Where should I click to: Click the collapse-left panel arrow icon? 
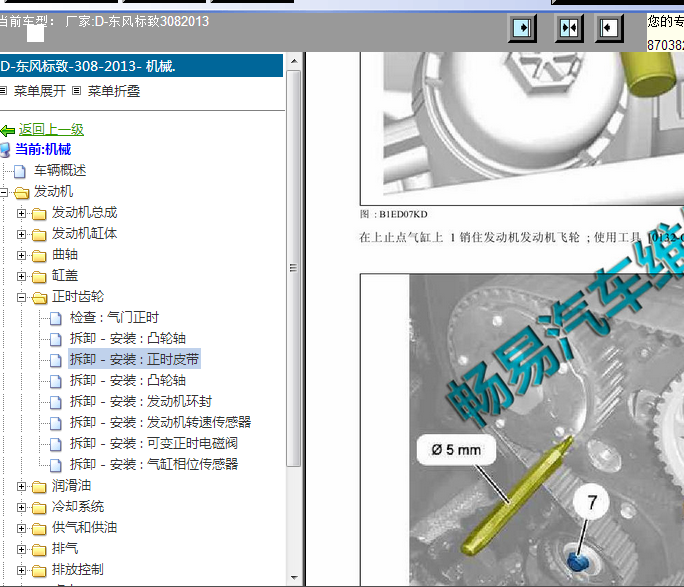pos(609,28)
